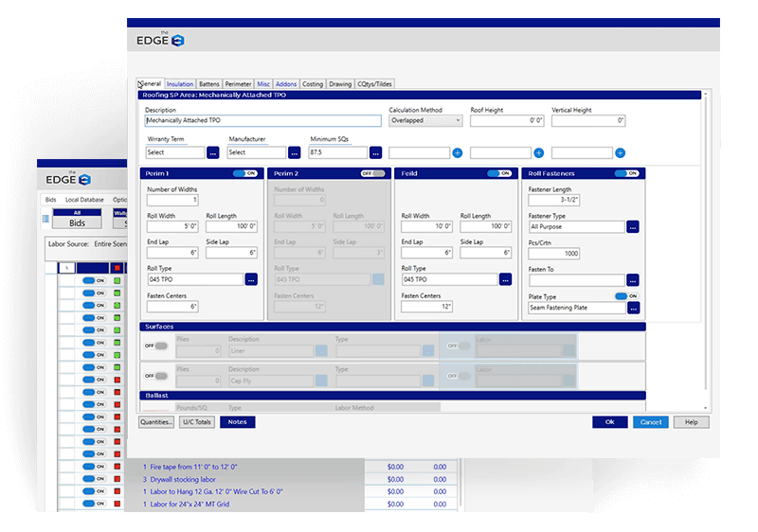Open Bids menu in back window

point(51,200)
